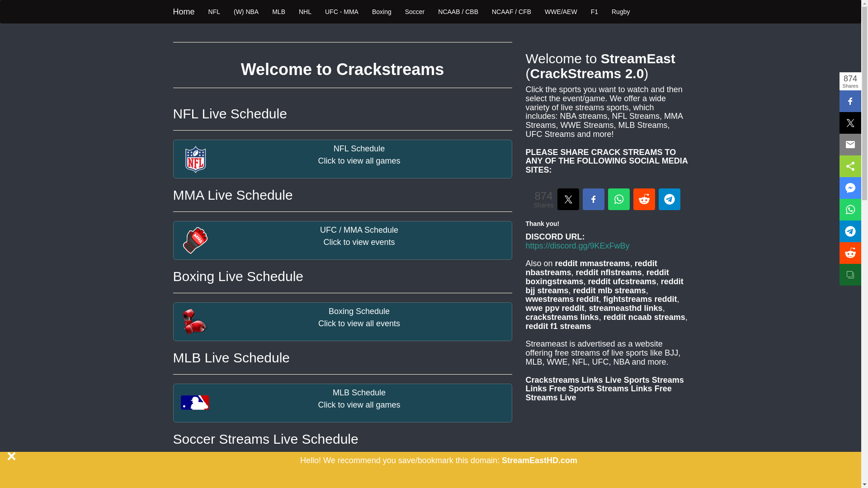Open the WWE/AEW nav item

pos(561,12)
